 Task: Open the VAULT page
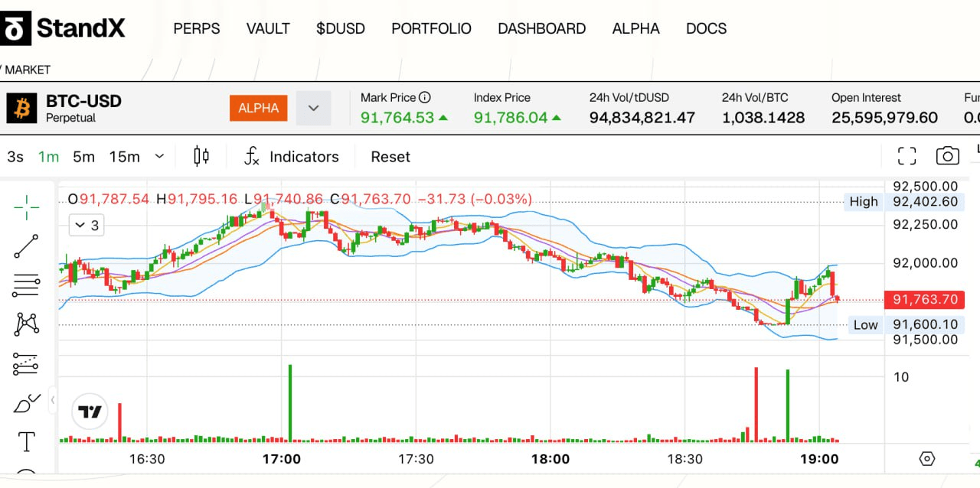point(268,29)
